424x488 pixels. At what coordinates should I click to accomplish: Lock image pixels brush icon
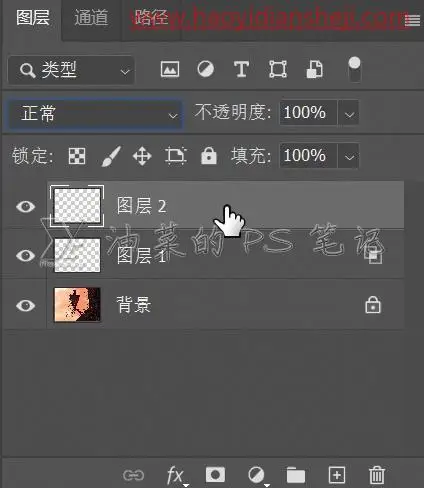click(x=111, y=156)
